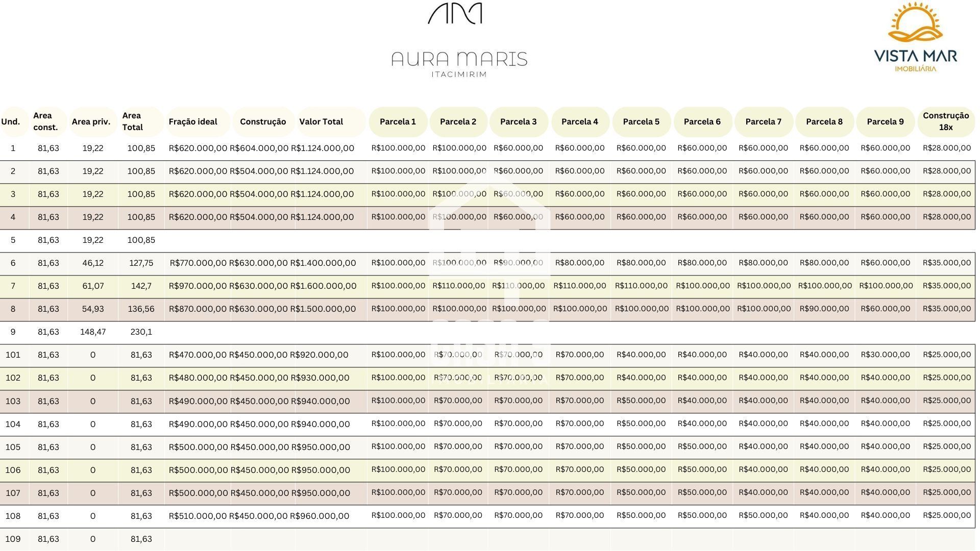Click the Area priv. column header

[x=91, y=121]
